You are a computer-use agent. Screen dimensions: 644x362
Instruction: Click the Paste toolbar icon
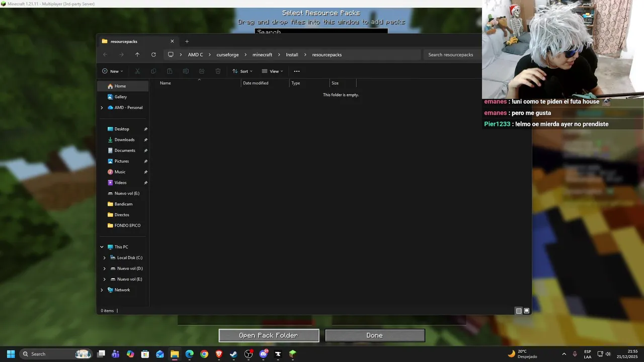tap(170, 71)
